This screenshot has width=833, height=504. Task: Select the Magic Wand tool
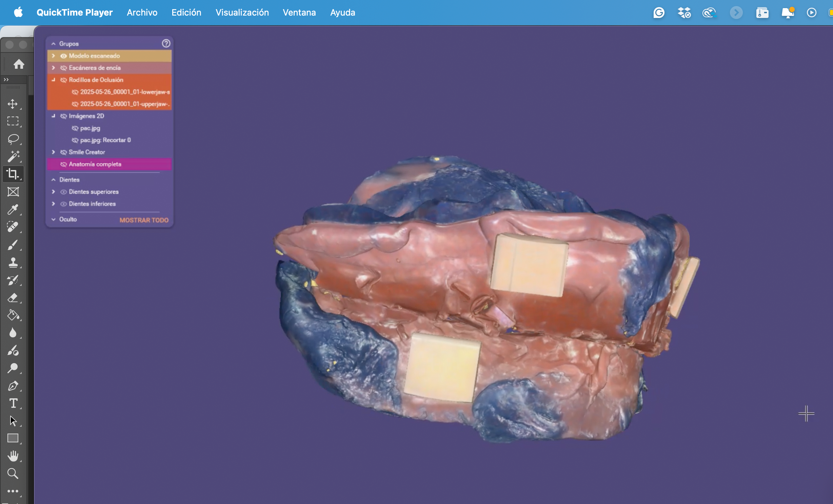tap(13, 156)
